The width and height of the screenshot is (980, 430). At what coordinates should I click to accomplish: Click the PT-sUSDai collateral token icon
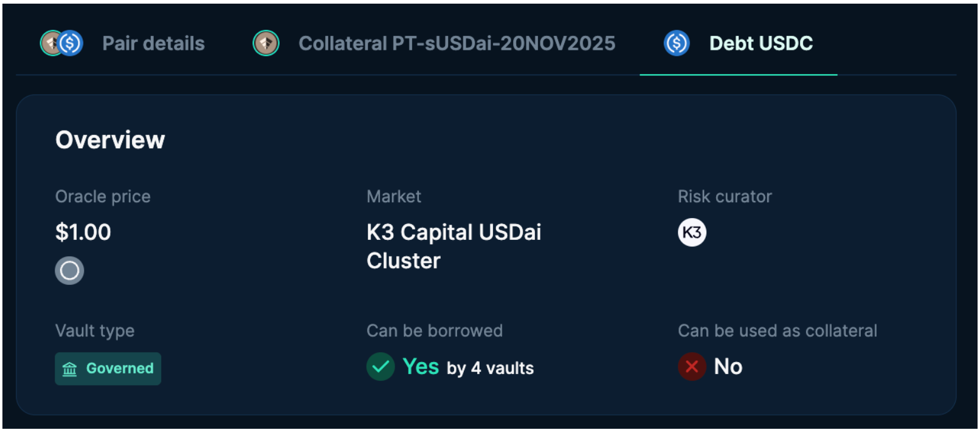pyautogui.click(x=266, y=43)
